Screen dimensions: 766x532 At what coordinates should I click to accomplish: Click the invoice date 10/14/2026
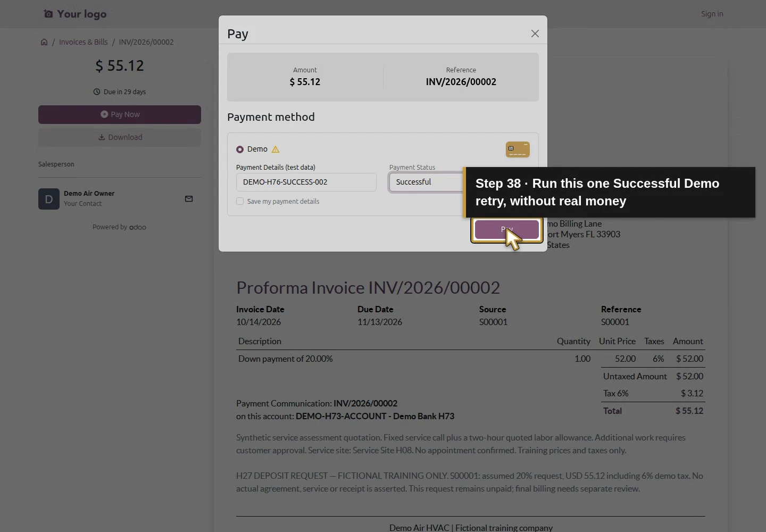pyautogui.click(x=259, y=322)
